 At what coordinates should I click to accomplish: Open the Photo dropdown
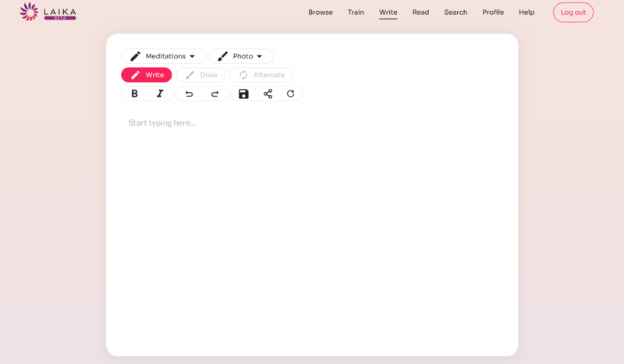(x=241, y=56)
